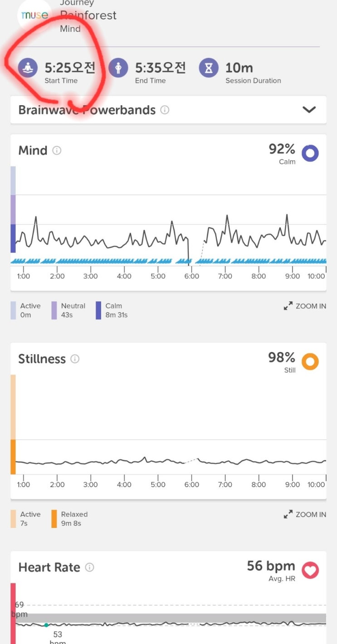Click the orange Still ring icon
Viewport: 337px width, 644px height.
(x=310, y=362)
